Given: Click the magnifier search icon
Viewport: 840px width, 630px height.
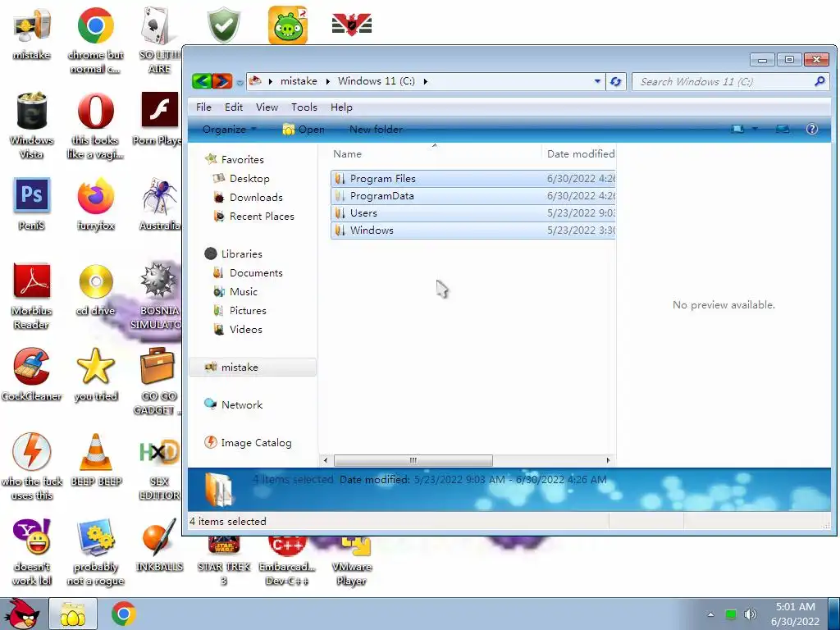Looking at the screenshot, I should point(819,81).
